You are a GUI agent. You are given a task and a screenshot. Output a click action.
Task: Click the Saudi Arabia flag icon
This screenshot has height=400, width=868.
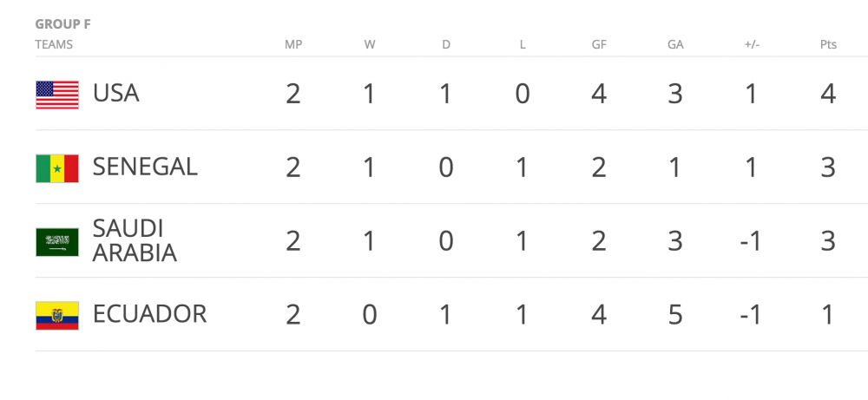(x=56, y=241)
